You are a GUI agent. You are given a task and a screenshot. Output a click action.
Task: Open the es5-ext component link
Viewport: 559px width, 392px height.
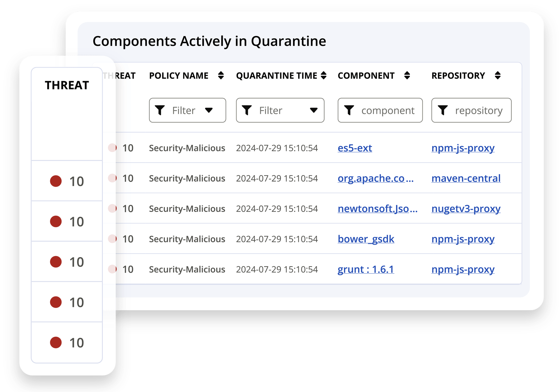(x=355, y=148)
